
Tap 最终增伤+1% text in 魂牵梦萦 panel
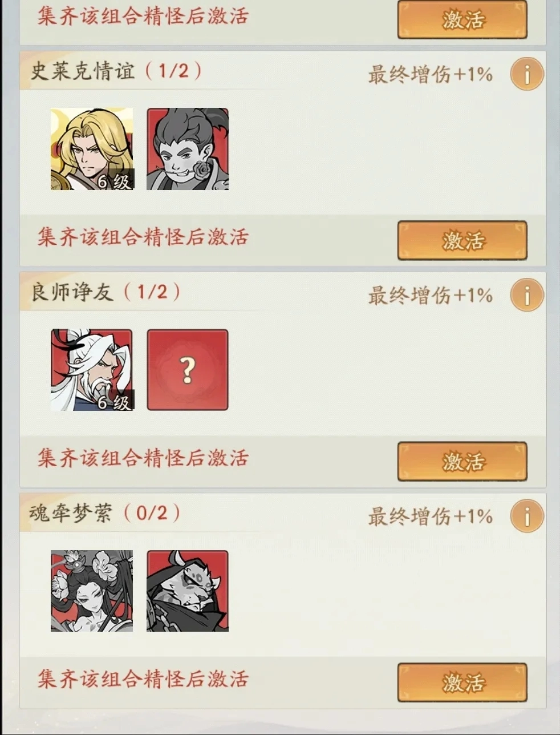430,516
